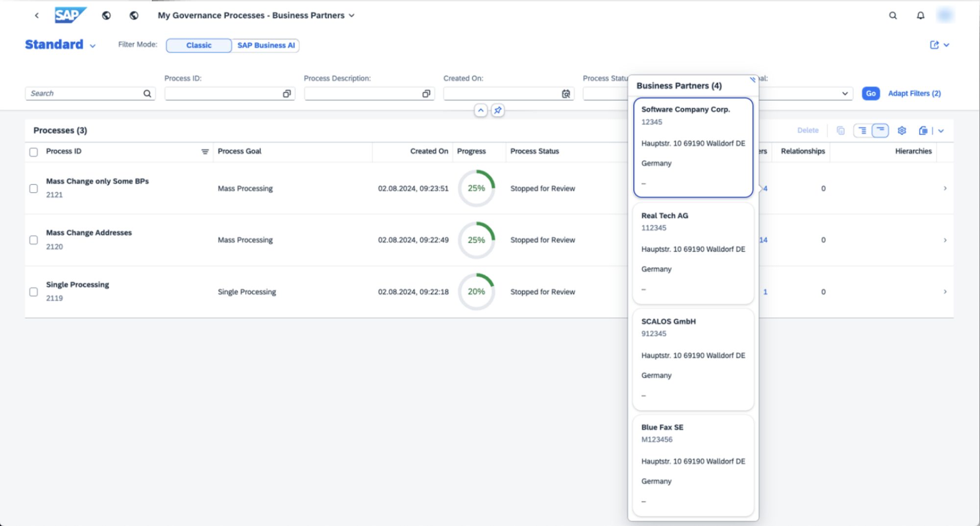The width and height of the screenshot is (980, 526).
Task: Click the share/export icon
Action: pyautogui.click(x=934, y=45)
